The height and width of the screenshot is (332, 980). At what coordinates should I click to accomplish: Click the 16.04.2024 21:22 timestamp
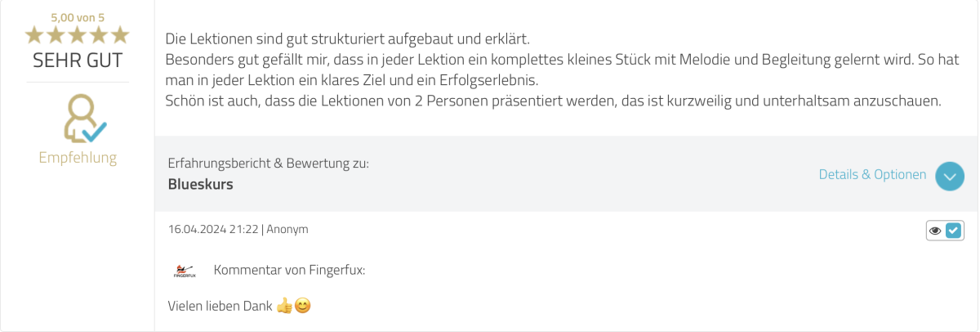[213, 230]
